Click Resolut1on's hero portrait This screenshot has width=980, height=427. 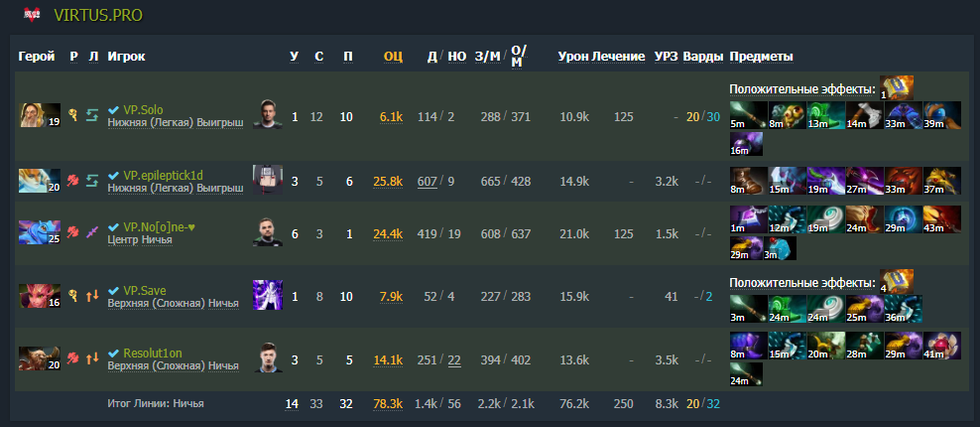(x=40, y=359)
